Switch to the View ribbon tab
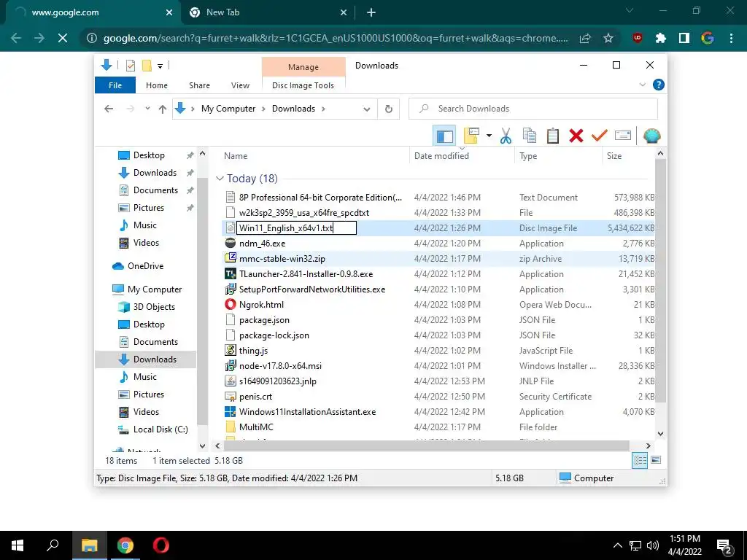 click(240, 85)
